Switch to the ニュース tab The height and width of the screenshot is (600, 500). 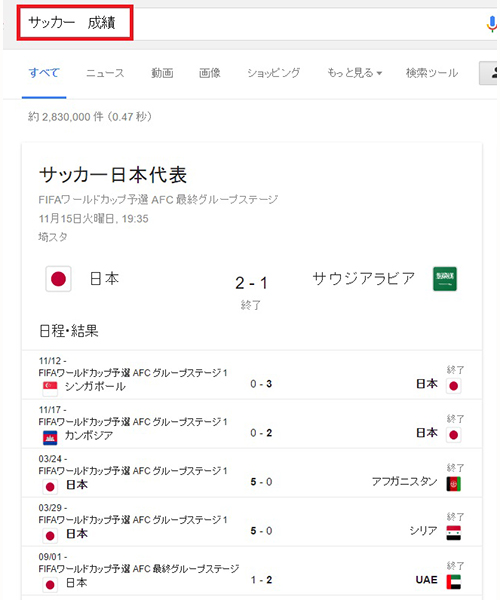pos(105,73)
